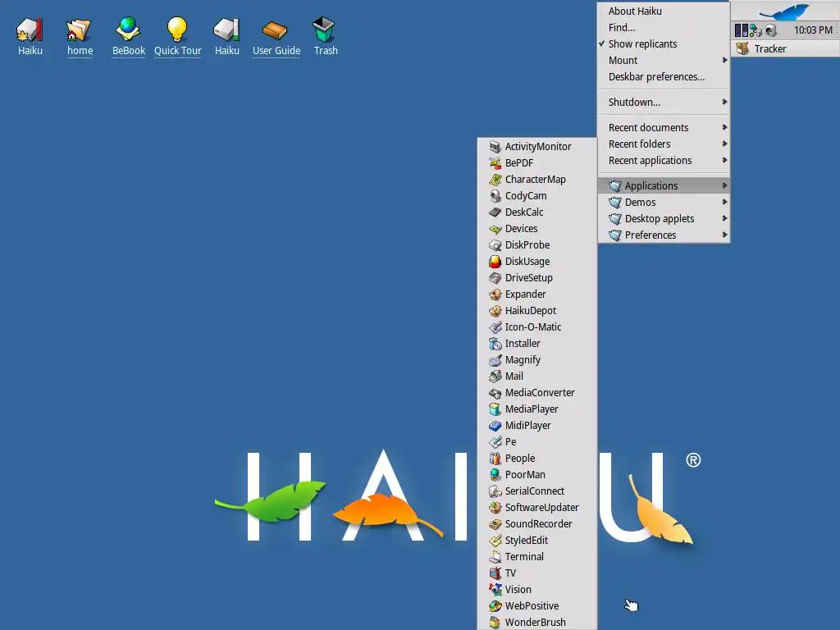Image resolution: width=840 pixels, height=630 pixels.
Task: Open Deskbar preferences... menu item
Action: coord(663,77)
